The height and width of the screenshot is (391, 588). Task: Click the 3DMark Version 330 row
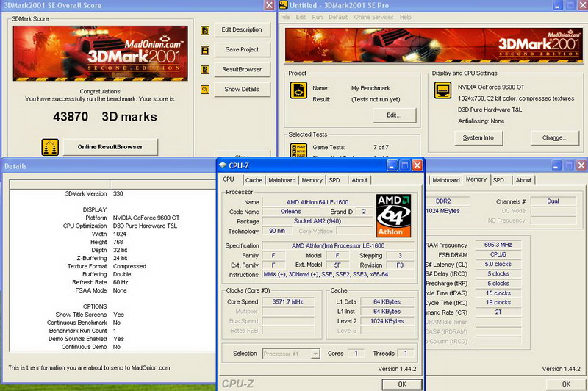pos(112,194)
